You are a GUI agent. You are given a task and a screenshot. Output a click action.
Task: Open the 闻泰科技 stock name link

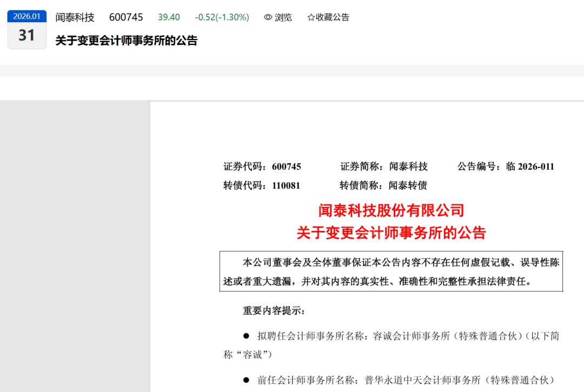[x=75, y=17]
